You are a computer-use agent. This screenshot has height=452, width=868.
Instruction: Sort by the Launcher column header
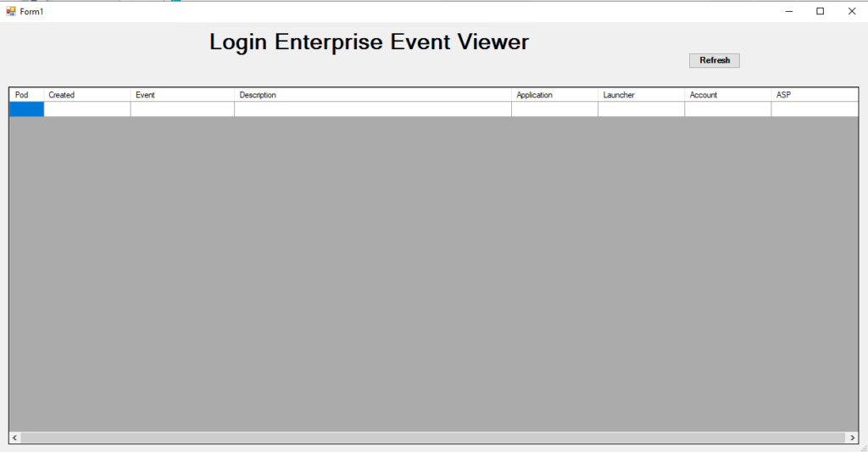pos(641,95)
